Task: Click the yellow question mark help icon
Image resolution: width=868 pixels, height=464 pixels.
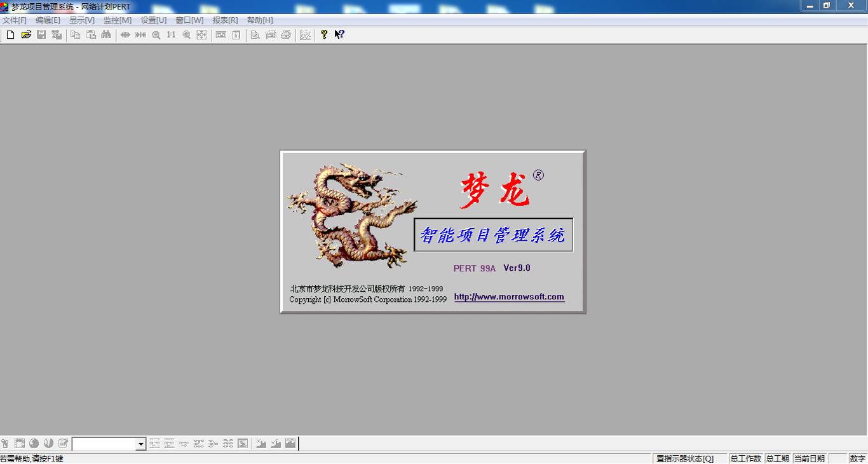Action: click(324, 35)
